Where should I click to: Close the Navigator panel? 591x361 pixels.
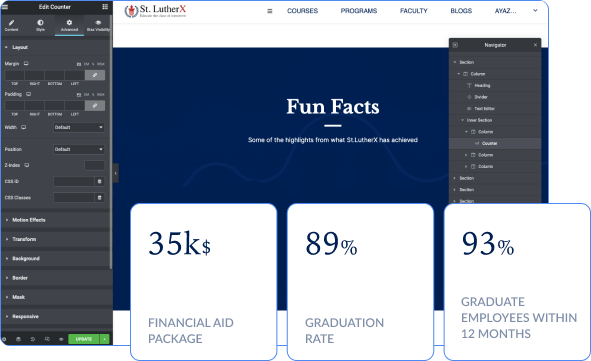click(535, 45)
